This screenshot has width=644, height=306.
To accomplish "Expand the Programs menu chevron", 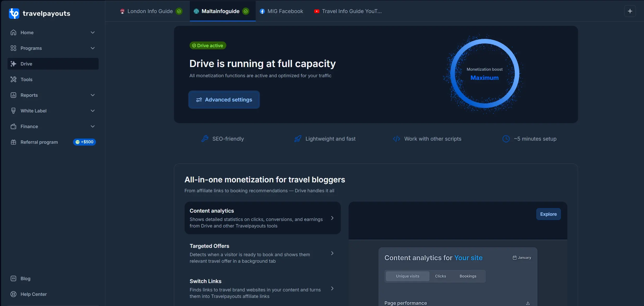I will point(93,48).
